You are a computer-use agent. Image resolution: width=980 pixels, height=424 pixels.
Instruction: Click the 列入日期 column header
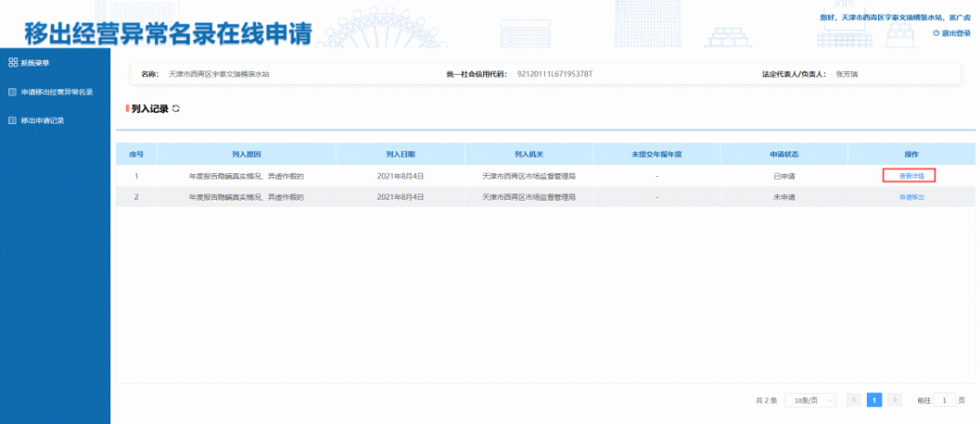(400, 153)
